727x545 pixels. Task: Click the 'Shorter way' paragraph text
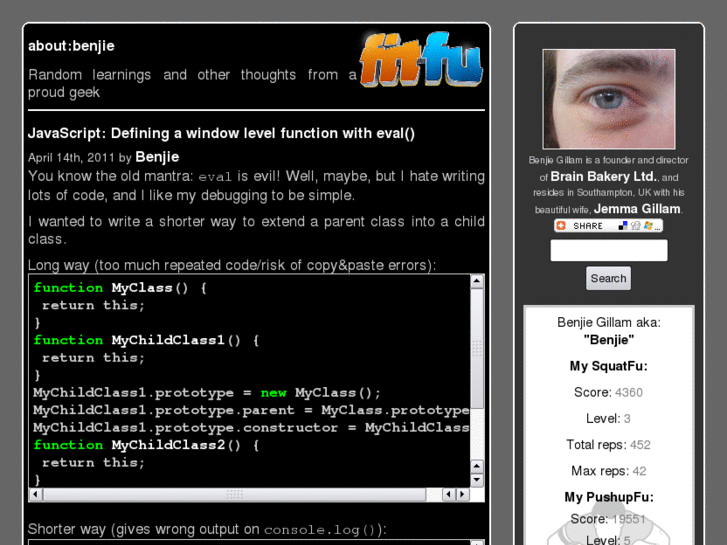coord(207,529)
